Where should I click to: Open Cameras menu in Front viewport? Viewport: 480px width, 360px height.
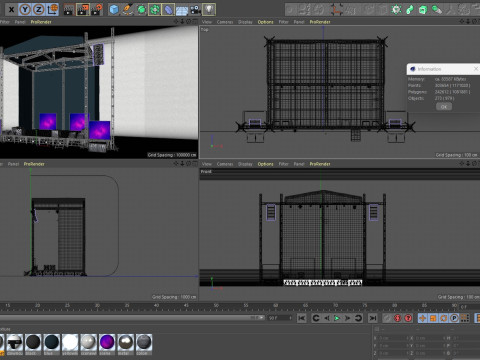(225, 164)
